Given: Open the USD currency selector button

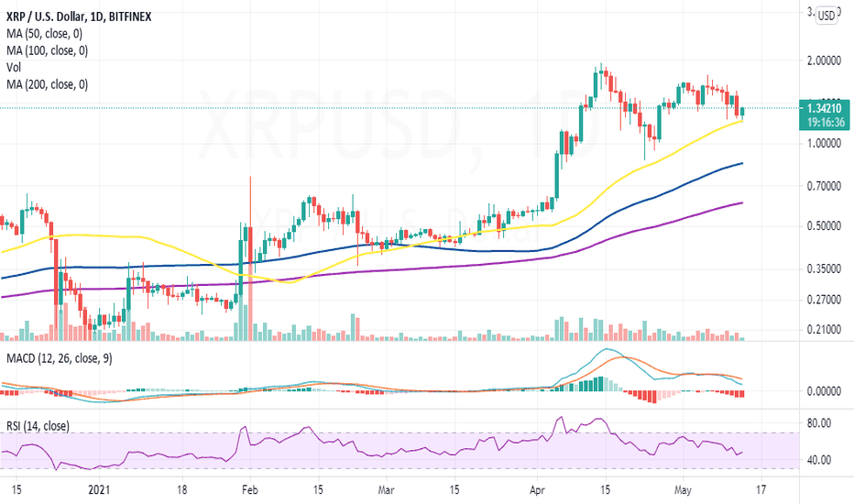Looking at the screenshot, I should pyautogui.click(x=827, y=16).
